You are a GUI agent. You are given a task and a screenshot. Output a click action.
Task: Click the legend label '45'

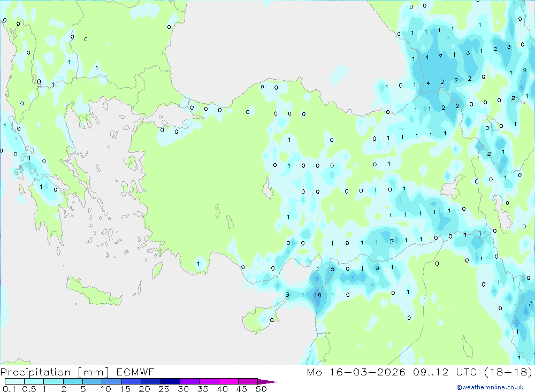[x=242, y=389]
